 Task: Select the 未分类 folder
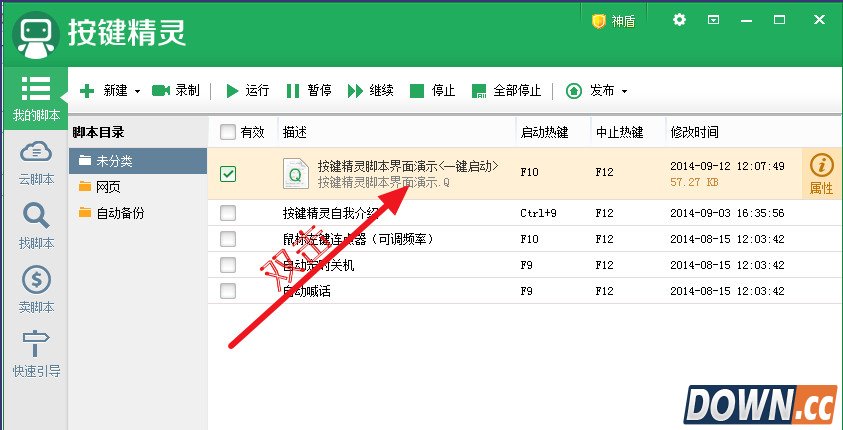tap(138, 161)
